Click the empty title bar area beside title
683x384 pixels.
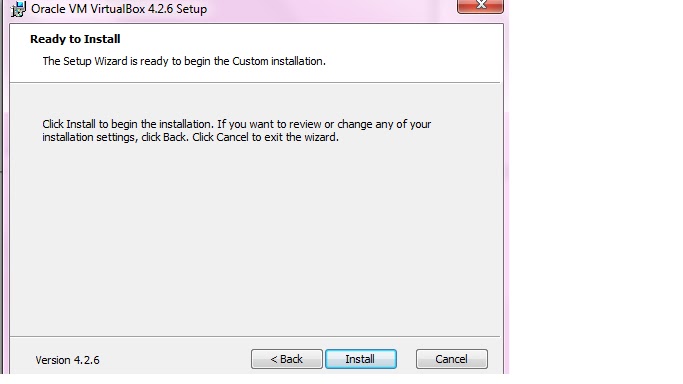tap(331, 9)
